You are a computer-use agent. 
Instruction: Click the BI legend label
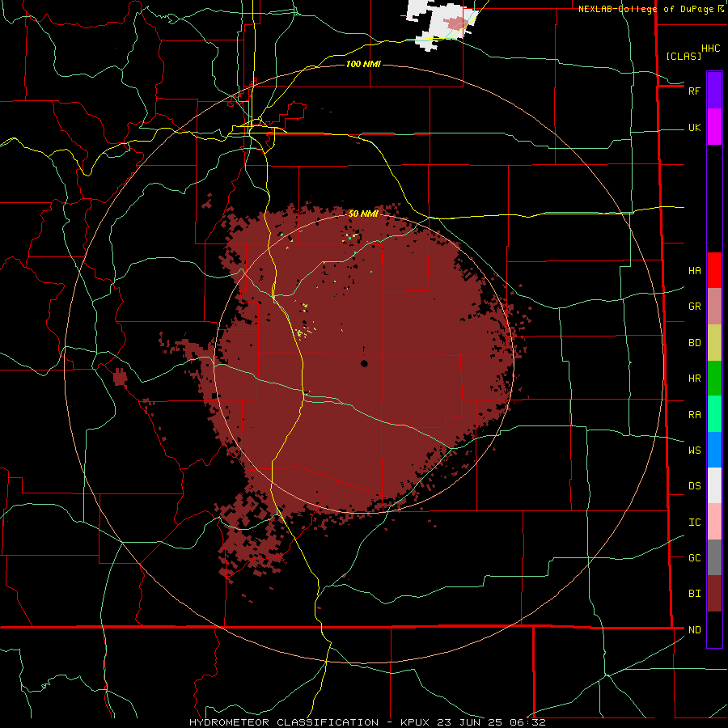click(694, 594)
